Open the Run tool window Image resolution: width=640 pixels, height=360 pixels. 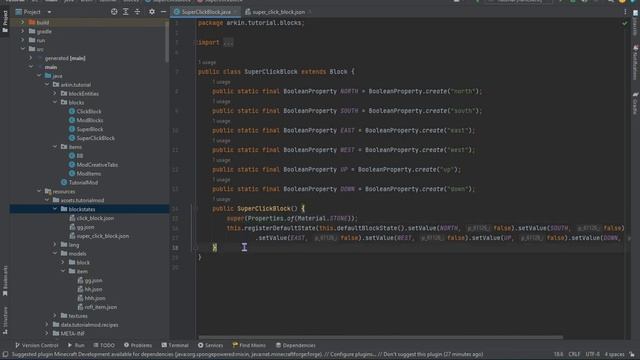pos(76,345)
